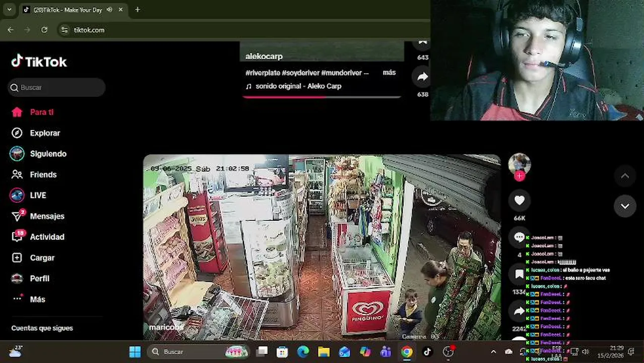The image size is (644, 363).
Task: Expand caption with más link
Action: [x=389, y=73]
